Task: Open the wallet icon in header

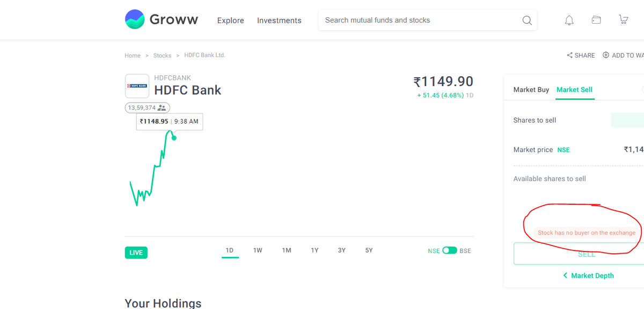Action: [x=596, y=20]
